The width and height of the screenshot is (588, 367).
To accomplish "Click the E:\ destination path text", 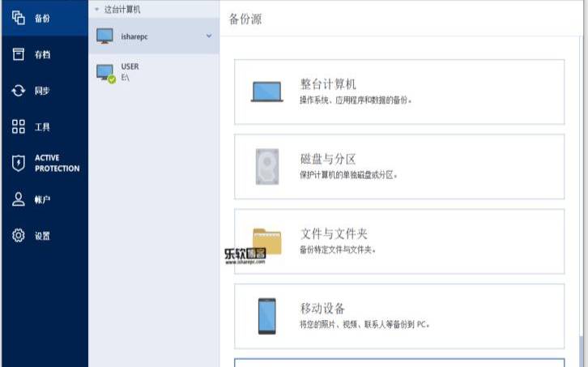I will (125, 78).
